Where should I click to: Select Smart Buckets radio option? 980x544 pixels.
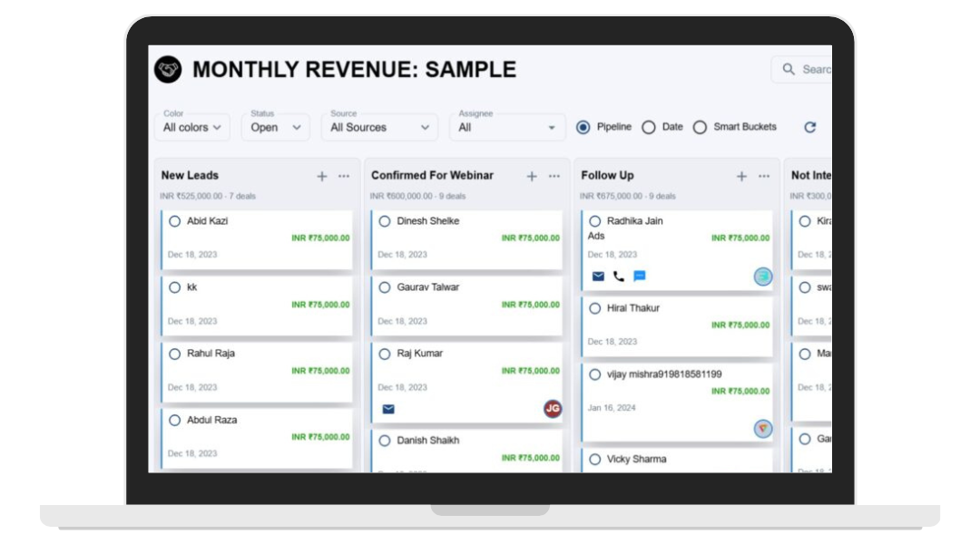(700, 128)
